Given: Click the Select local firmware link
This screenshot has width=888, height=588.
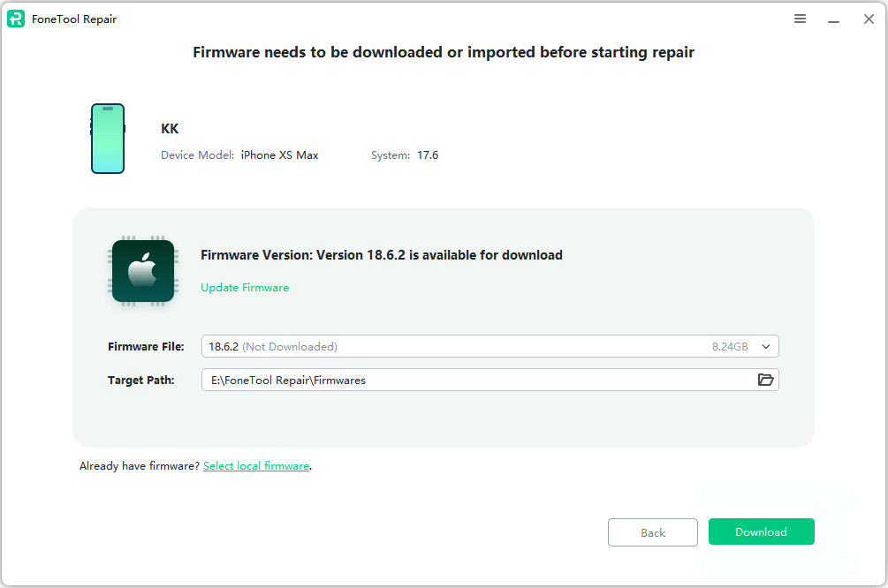Looking at the screenshot, I should (256, 465).
